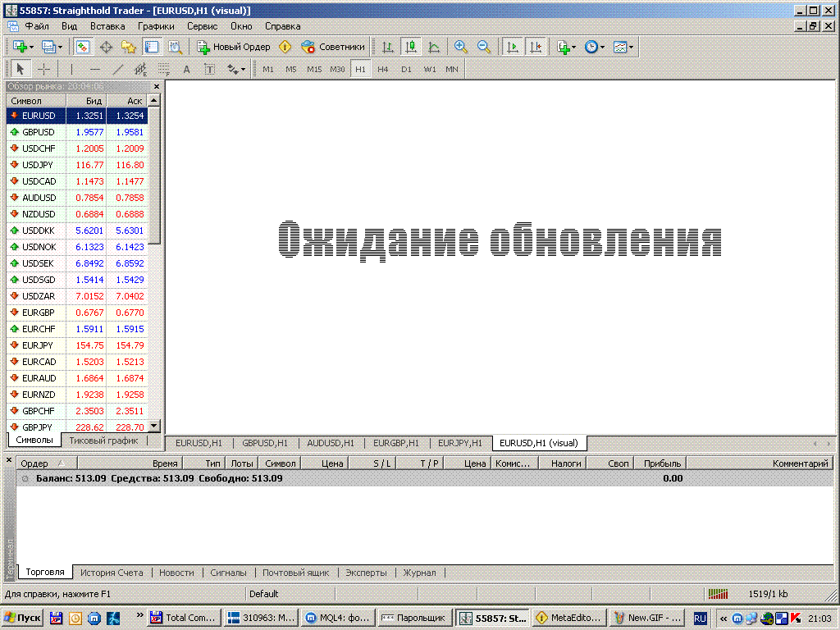Toggle the Market Watch panel icon
Viewport: 840px width, 630px height.
[83, 47]
